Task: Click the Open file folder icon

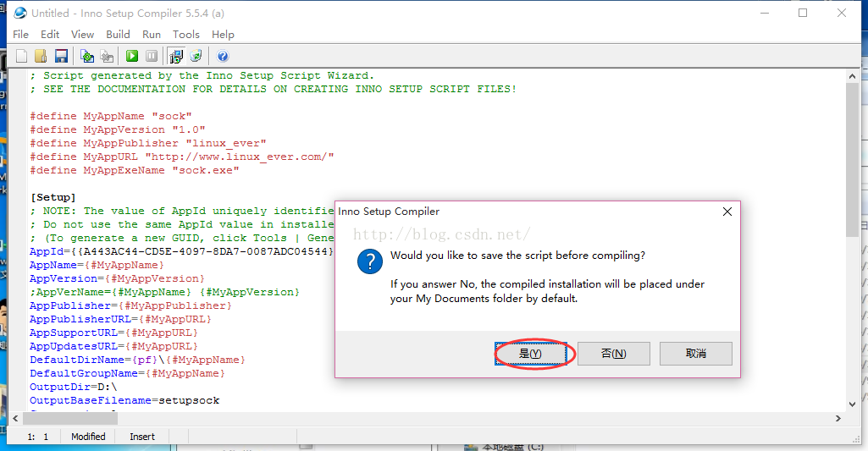Action: pos(41,56)
